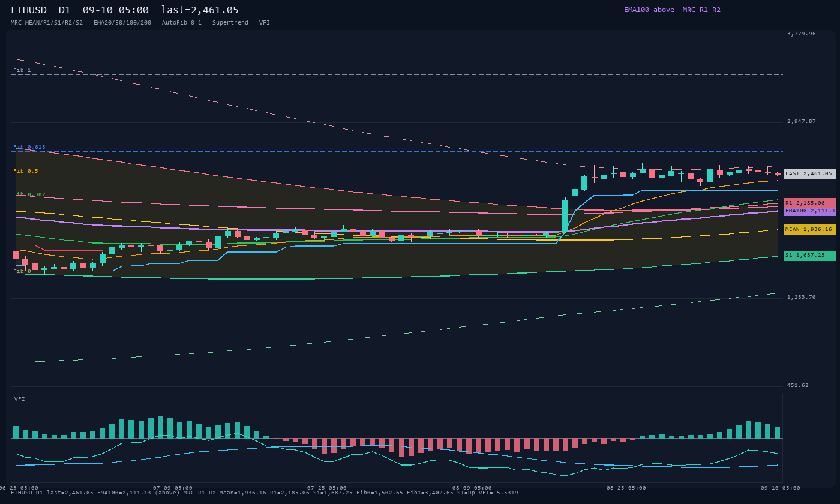Click the Fib 1 level label
Viewport: 840px width, 504px height.
click(x=22, y=70)
